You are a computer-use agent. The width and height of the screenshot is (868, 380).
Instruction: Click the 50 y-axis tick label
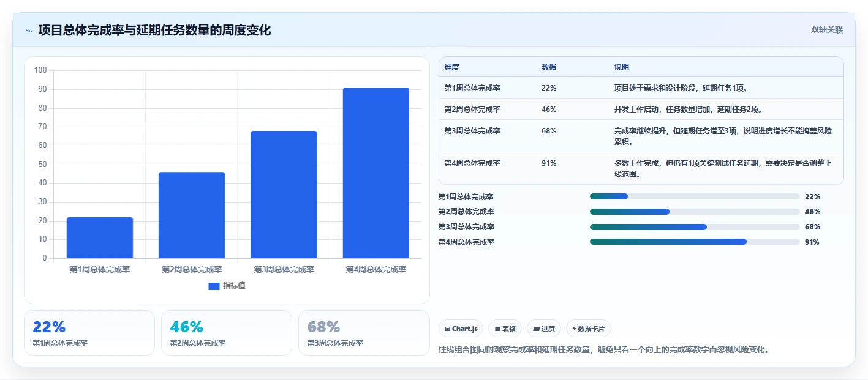[x=42, y=165]
